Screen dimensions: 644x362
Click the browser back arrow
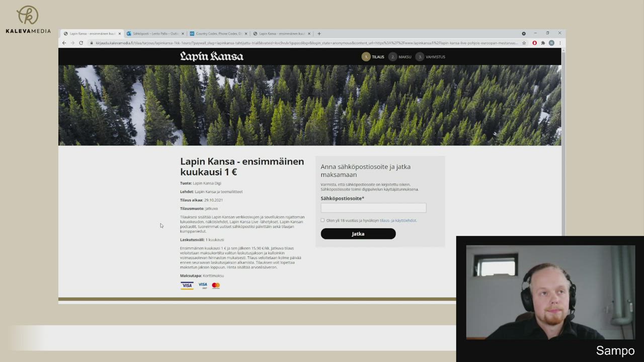64,43
